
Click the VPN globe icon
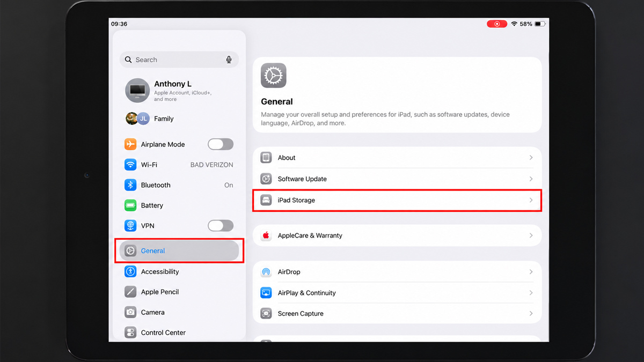coord(130,226)
